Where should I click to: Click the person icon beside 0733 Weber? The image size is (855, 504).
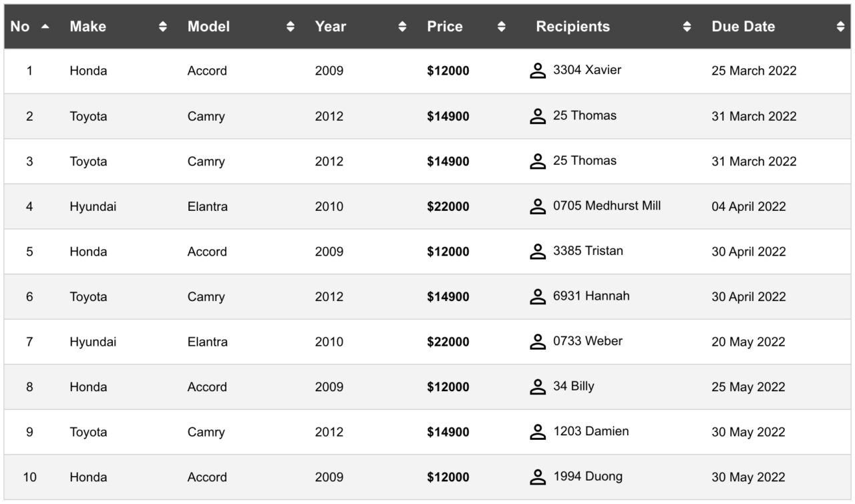pos(538,342)
